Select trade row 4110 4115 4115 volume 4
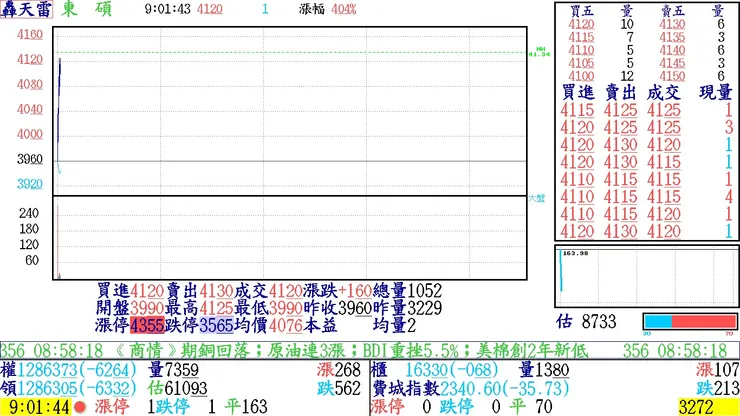This screenshot has height=416, width=740. (646, 196)
